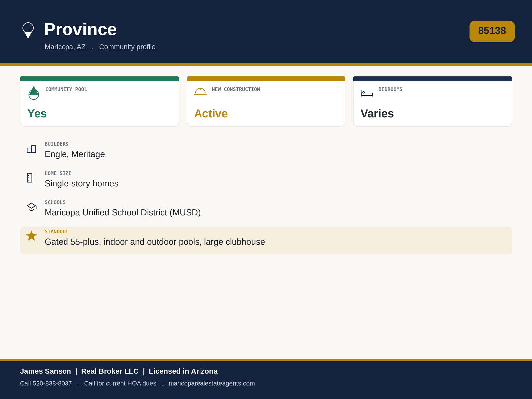532x399 pixels.
Task: Click the ruler icon next to Home Size
Action: pyautogui.click(x=30, y=178)
